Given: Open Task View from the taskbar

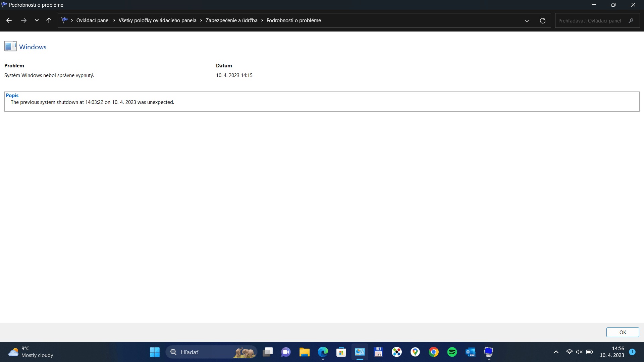Looking at the screenshot, I should pyautogui.click(x=268, y=352).
